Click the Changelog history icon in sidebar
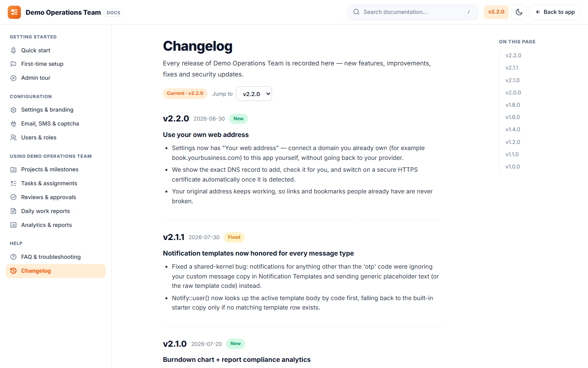 click(13, 271)
